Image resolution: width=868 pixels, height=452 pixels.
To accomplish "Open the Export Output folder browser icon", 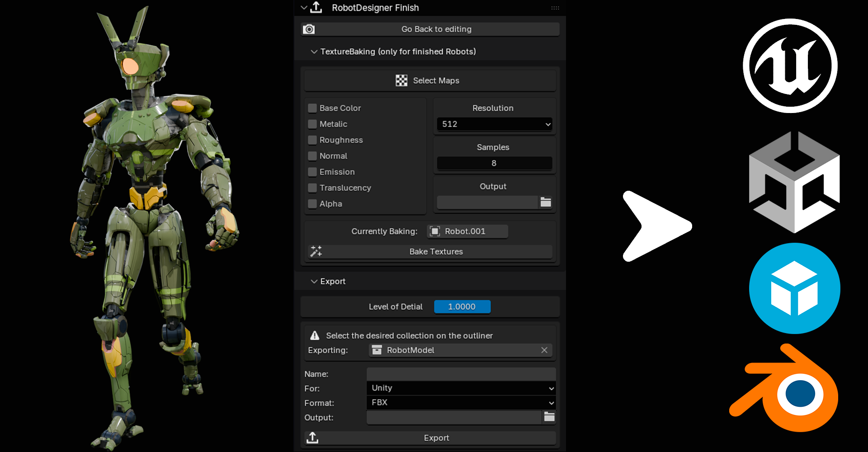I will [549, 417].
